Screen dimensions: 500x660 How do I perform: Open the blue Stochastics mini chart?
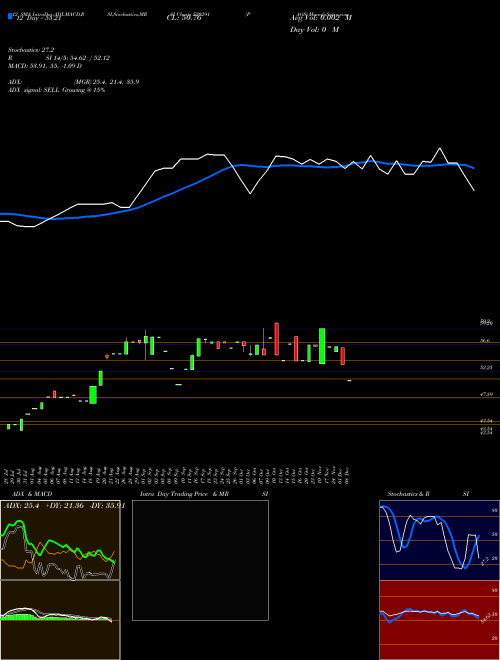(439, 540)
